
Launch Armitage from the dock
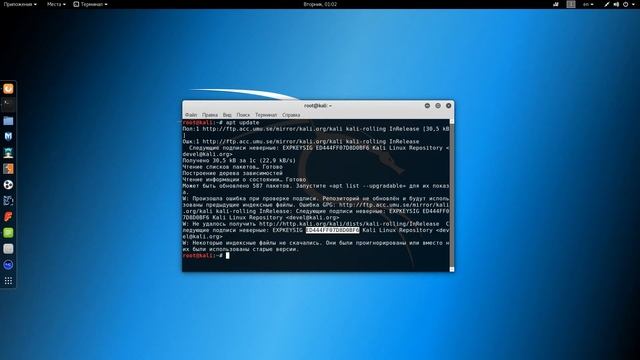point(8,153)
